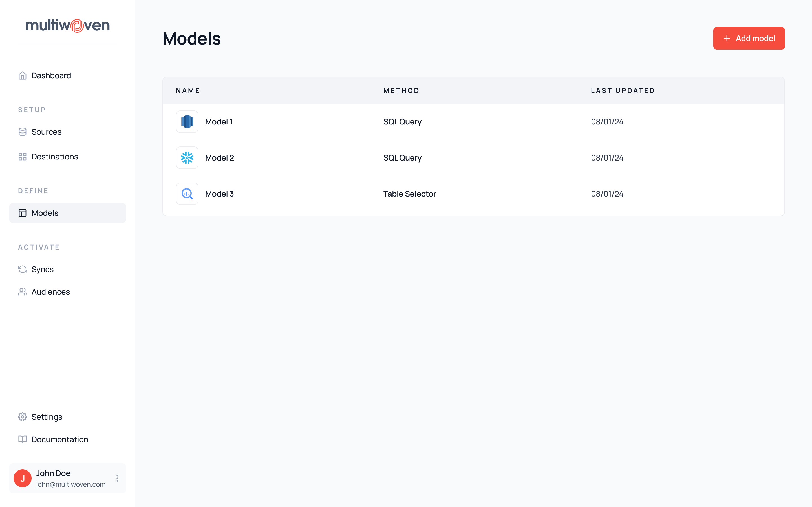Click the Last Updated column header
Screen dimensions: 812x507
click(x=623, y=90)
